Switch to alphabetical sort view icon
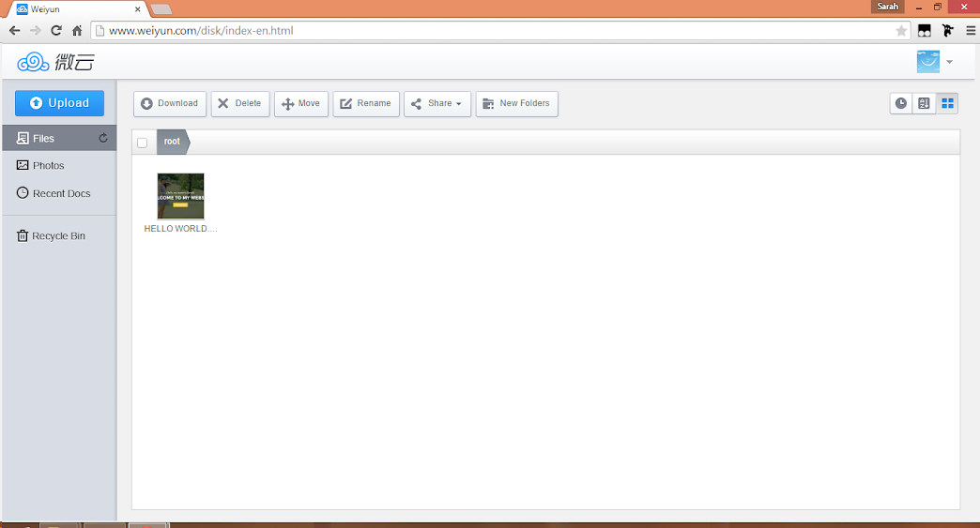 tap(924, 103)
